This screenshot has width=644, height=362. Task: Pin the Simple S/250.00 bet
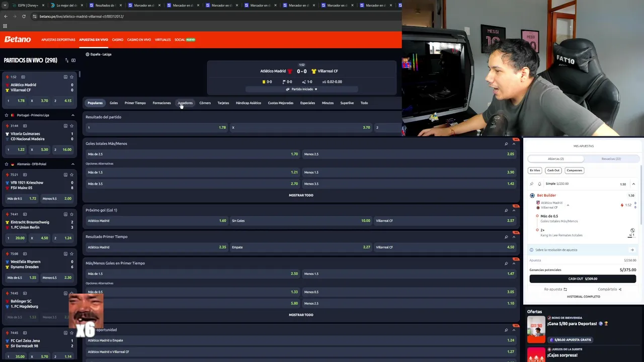tap(532, 184)
